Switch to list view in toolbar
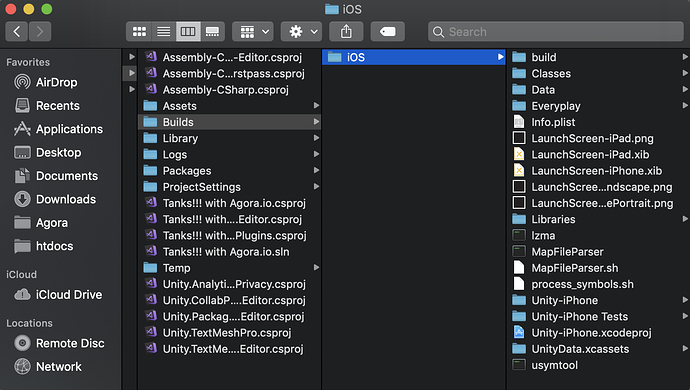This screenshot has height=390, width=690. (x=164, y=32)
